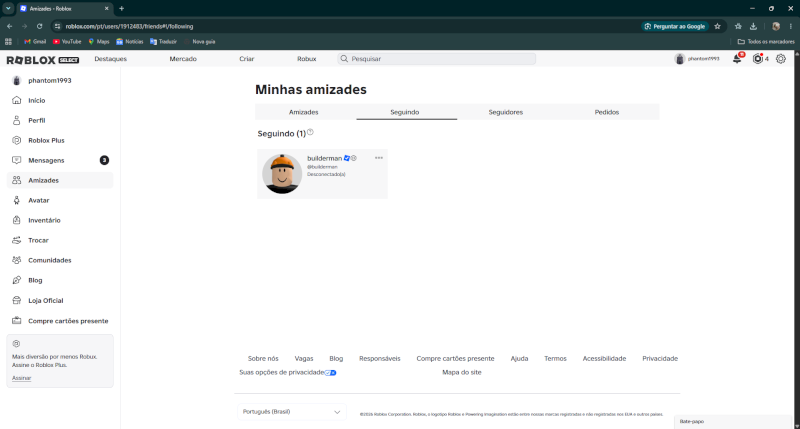Click the Blog icon in sidebar

click(17, 280)
